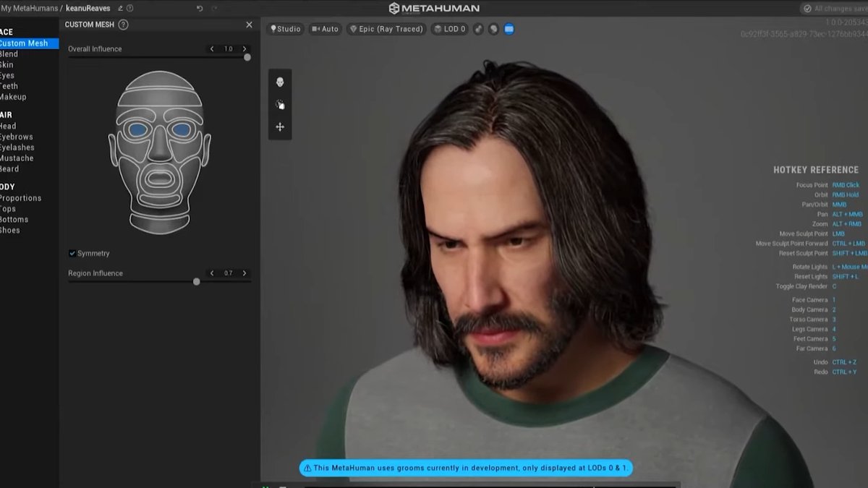Open the Skin section
Screen dimensions: 868x488
7,65
